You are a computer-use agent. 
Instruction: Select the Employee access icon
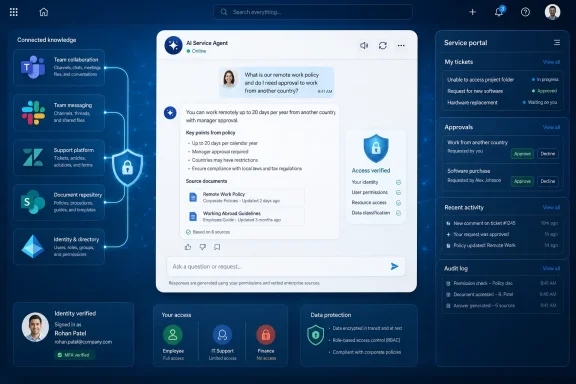173,334
